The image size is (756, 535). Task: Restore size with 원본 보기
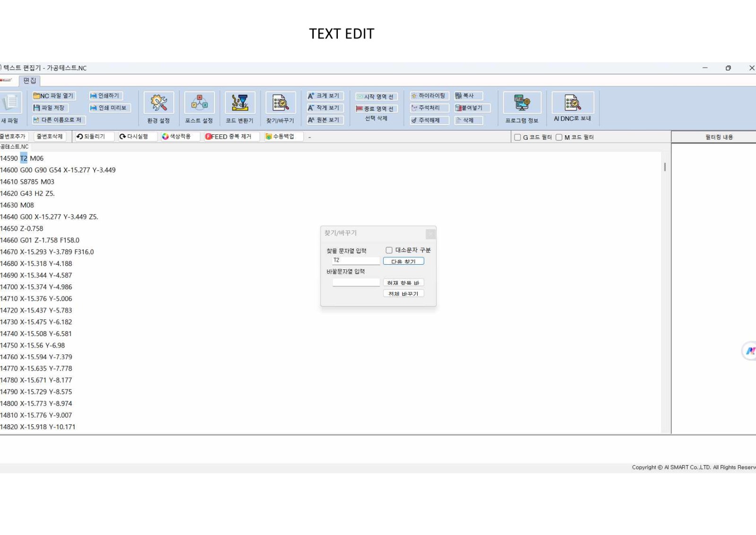[324, 120]
